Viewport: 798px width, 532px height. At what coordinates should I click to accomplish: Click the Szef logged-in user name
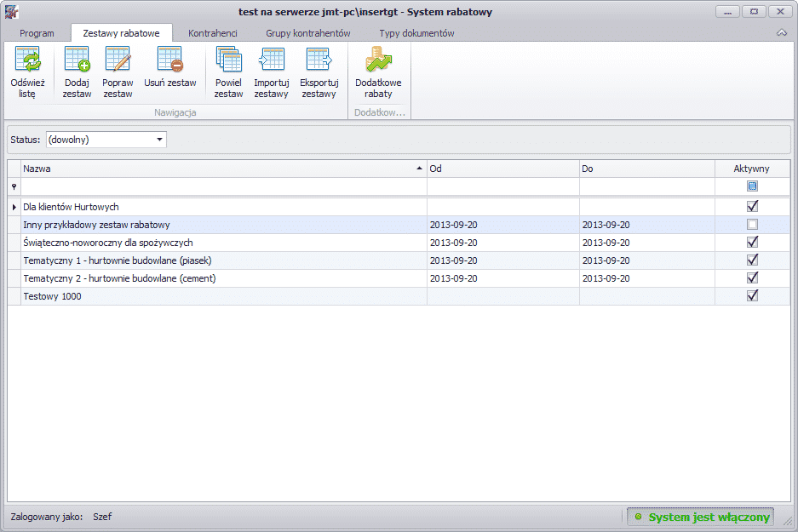point(102,517)
